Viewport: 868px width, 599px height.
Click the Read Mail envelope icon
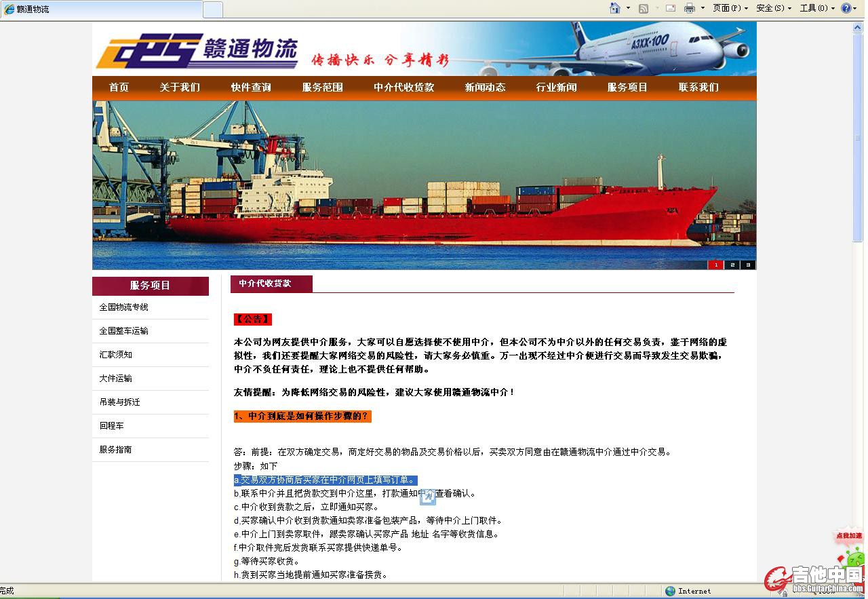point(671,8)
